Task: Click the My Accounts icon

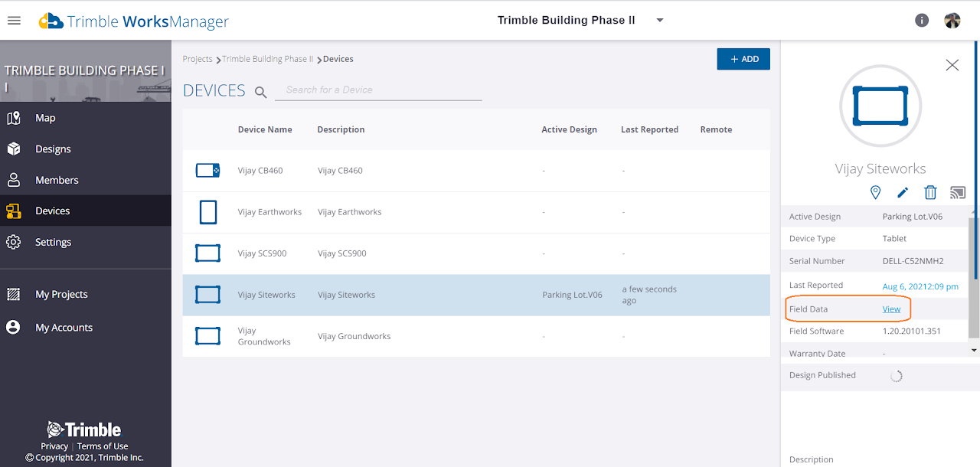Action: (13, 327)
